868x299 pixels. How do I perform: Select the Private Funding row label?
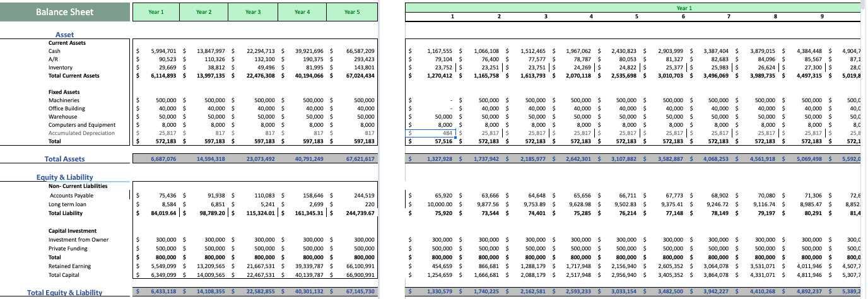pyautogui.click(x=69, y=249)
